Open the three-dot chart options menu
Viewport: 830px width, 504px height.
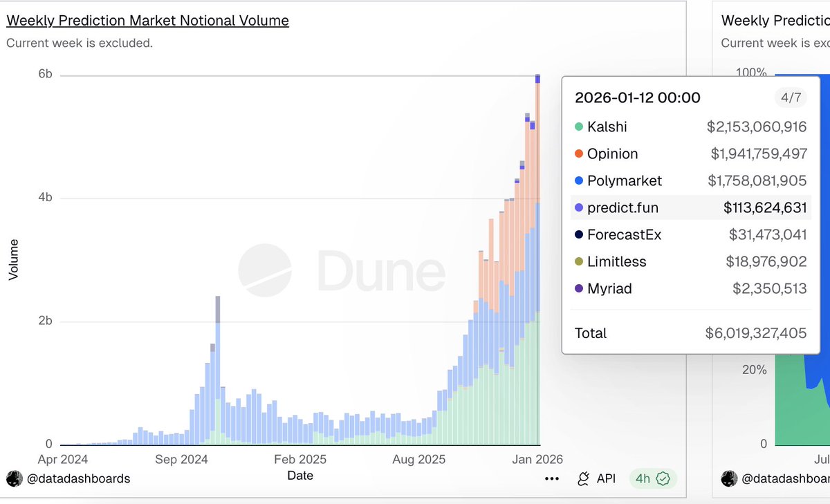point(551,478)
